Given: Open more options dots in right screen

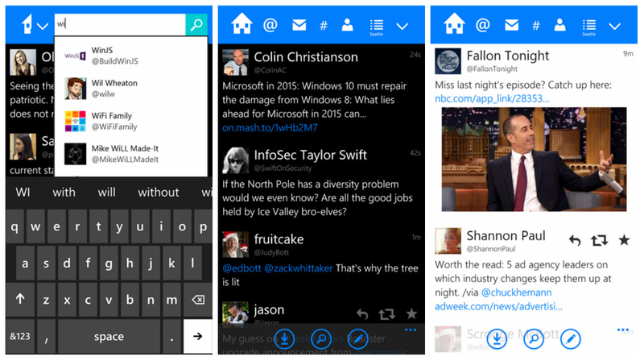Looking at the screenshot, I should point(622,330).
